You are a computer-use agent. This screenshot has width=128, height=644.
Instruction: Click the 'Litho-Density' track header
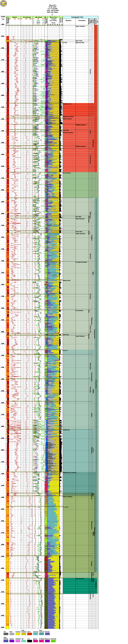pyautogui.click(x=39, y=17)
